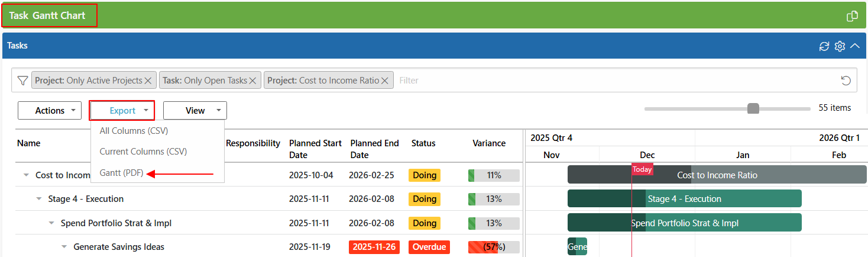Click Nov month header
This screenshot has width=868, height=257.
(551, 155)
